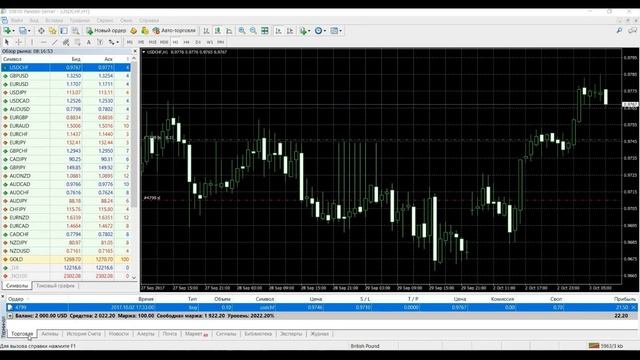Open the chat bubbles icon
Image resolution: width=640 pixels, height=360 pixels.
(632, 31)
